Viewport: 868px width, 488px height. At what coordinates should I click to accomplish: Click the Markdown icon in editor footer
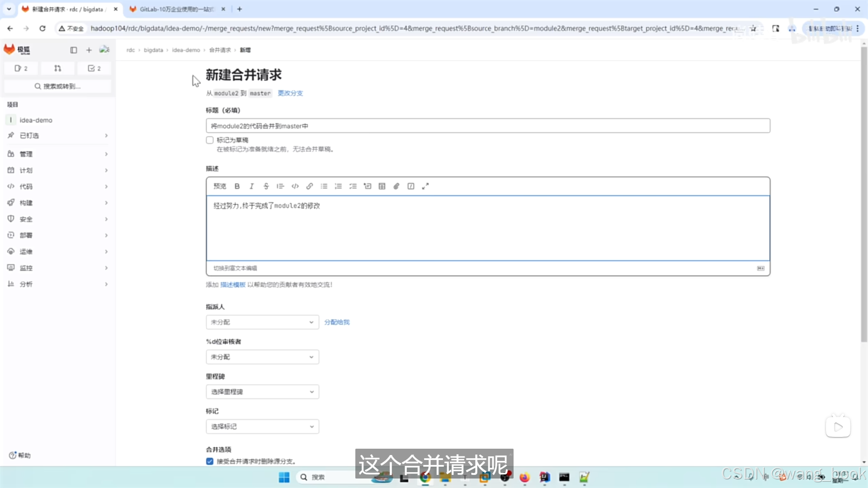tap(760, 268)
